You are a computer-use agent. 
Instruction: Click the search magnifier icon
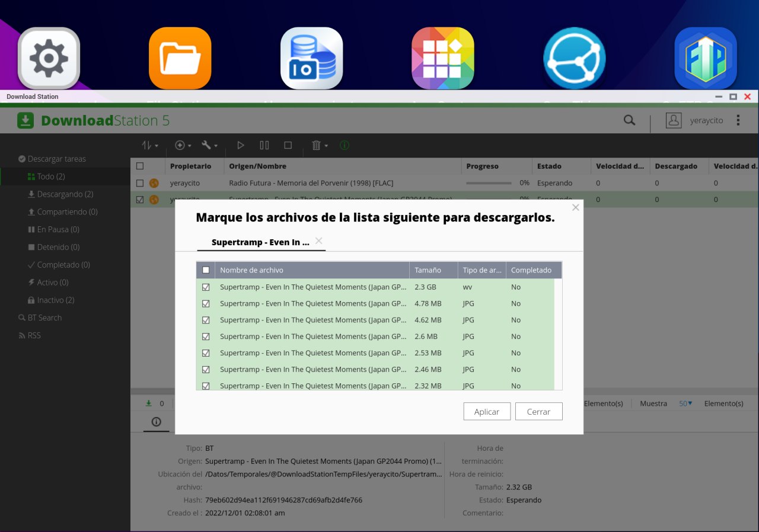click(x=629, y=120)
